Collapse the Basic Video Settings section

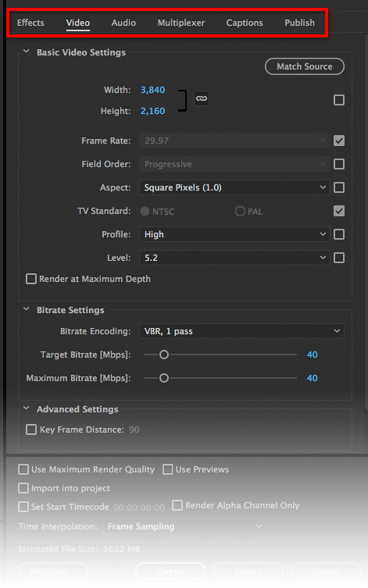click(x=27, y=52)
